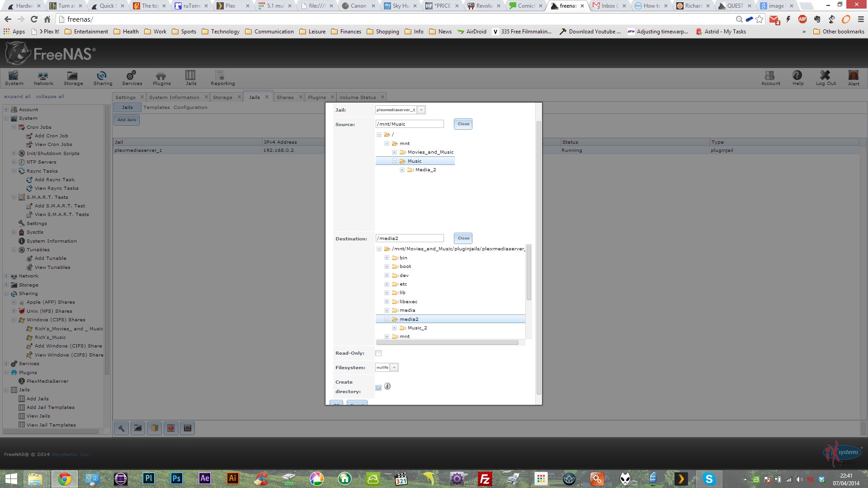Click the Destination path input field
This screenshot has width=868, height=488.
(410, 238)
